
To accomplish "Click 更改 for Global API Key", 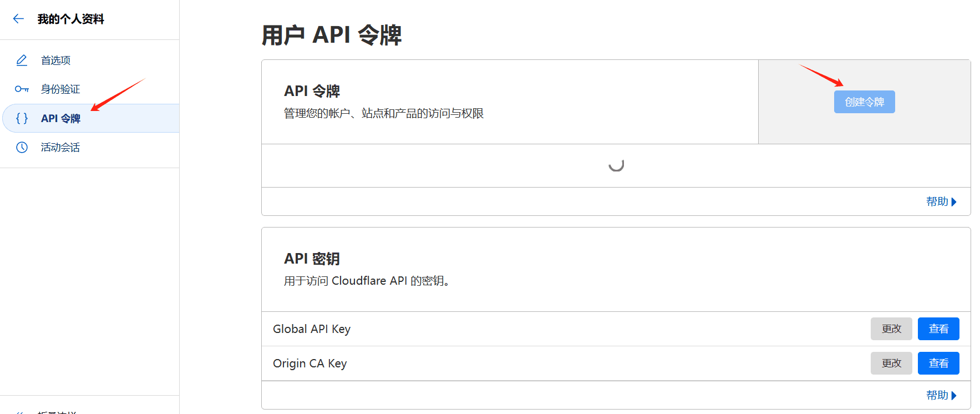I will click(891, 329).
